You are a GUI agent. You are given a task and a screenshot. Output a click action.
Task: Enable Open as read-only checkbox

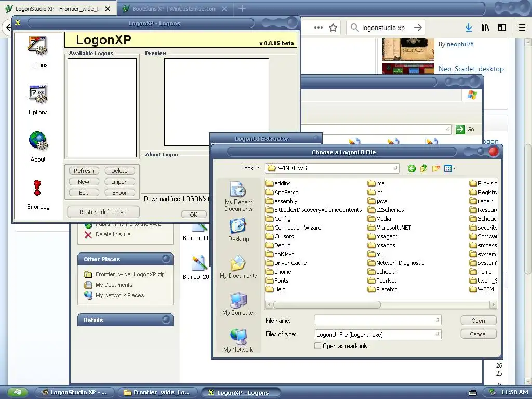[317, 345]
